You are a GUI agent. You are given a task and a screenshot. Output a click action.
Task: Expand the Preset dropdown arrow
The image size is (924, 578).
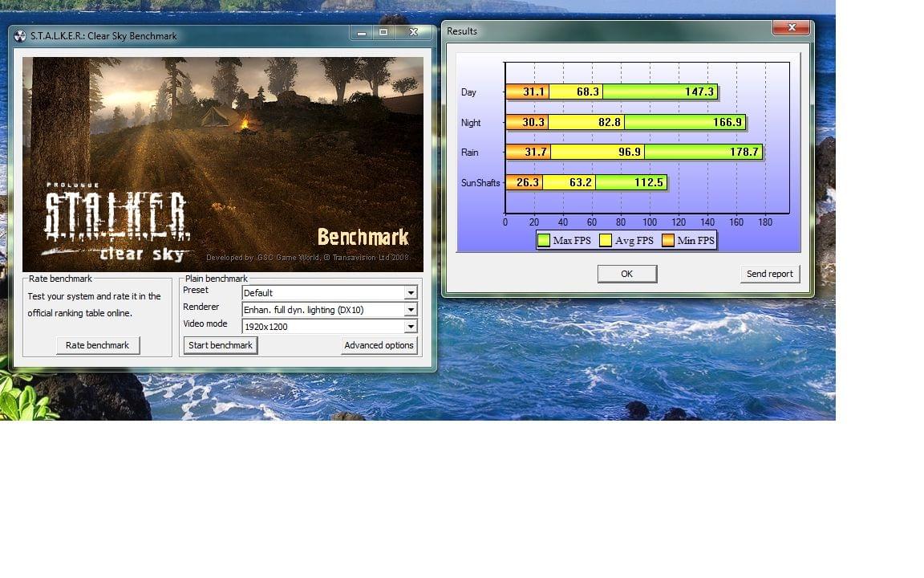[x=411, y=293]
